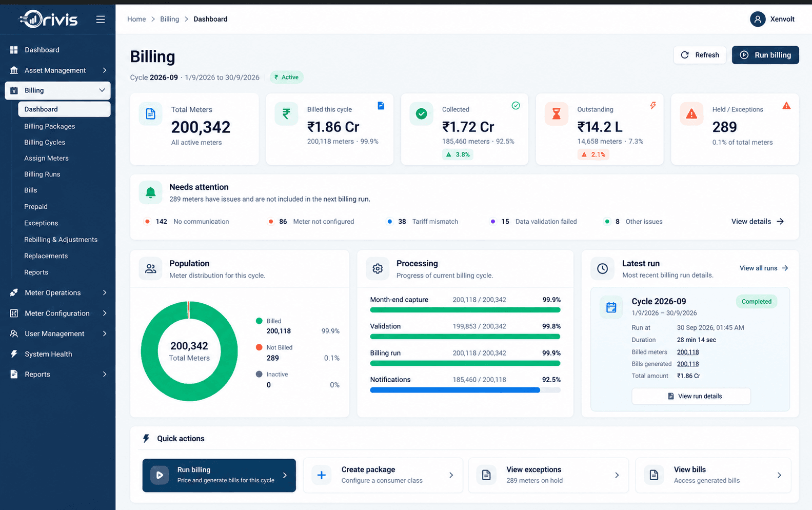Click the Xenvolt user avatar icon

pyautogui.click(x=758, y=19)
